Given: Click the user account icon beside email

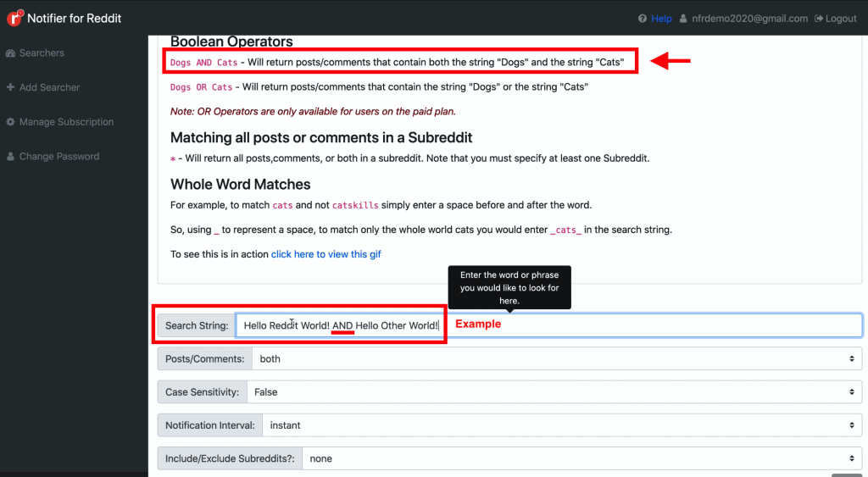Looking at the screenshot, I should [x=683, y=19].
